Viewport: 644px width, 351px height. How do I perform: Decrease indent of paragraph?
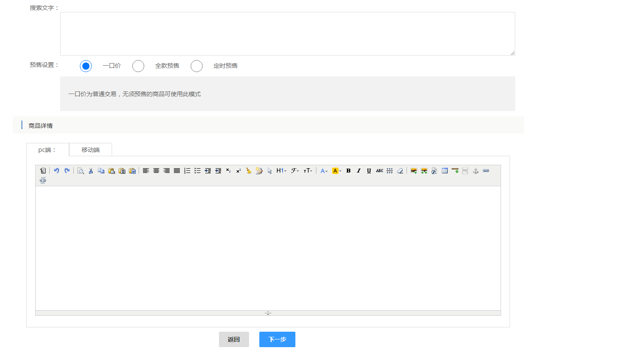pyautogui.click(x=218, y=171)
